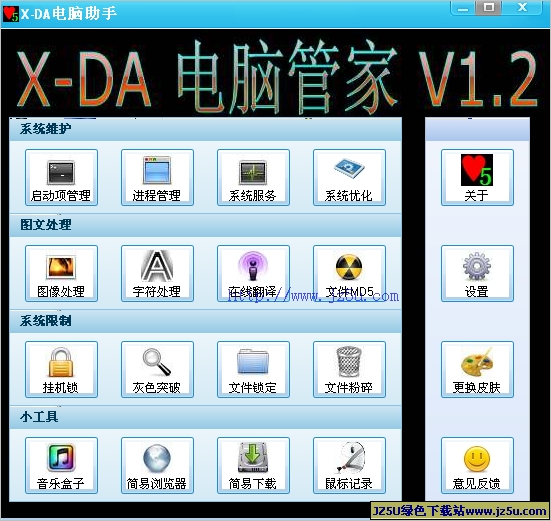The image size is (551, 521).
Task: Select the 系统限制 section header
Action: click(205, 321)
